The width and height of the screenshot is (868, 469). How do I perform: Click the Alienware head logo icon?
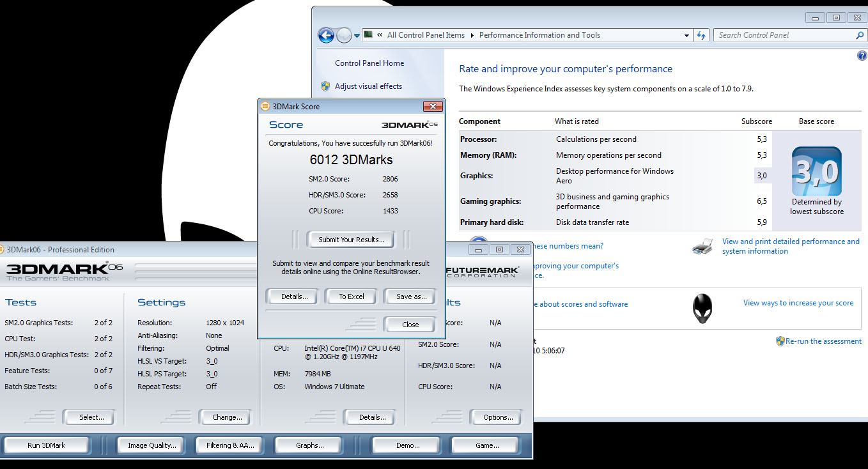pos(702,308)
